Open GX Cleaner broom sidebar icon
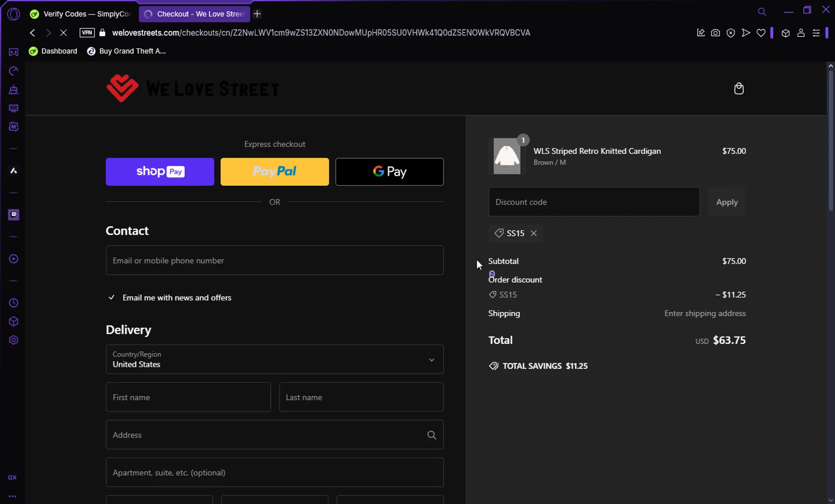 click(13, 90)
